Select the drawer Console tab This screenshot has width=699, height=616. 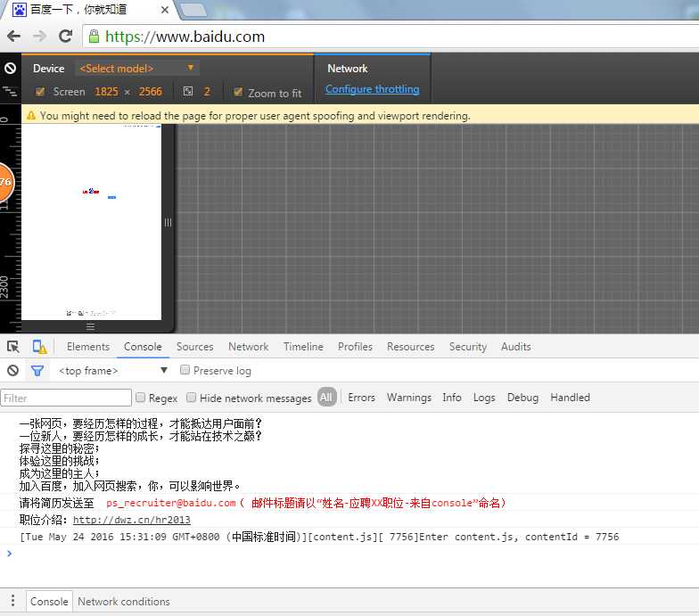(49, 601)
